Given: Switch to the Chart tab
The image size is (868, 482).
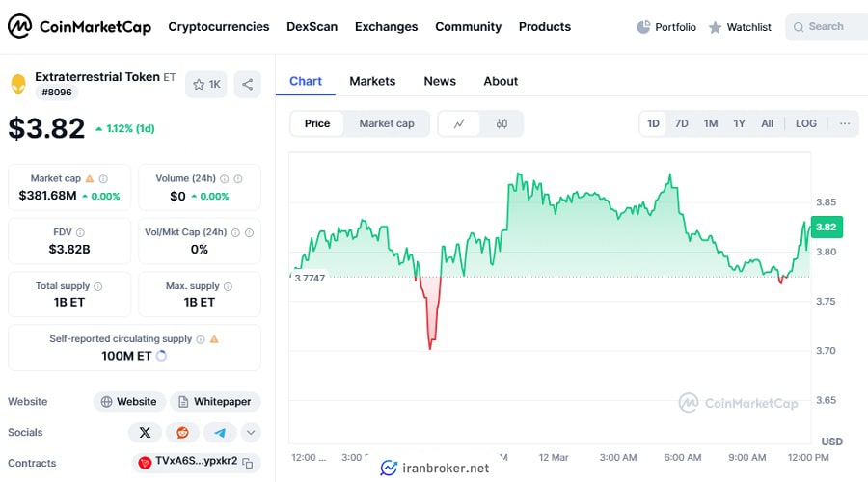Looking at the screenshot, I should [x=306, y=81].
